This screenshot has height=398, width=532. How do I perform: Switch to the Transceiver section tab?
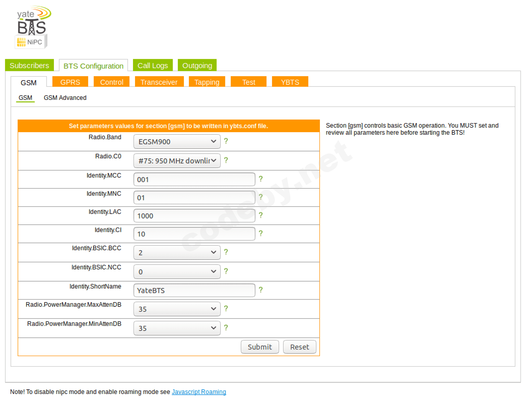click(x=159, y=82)
